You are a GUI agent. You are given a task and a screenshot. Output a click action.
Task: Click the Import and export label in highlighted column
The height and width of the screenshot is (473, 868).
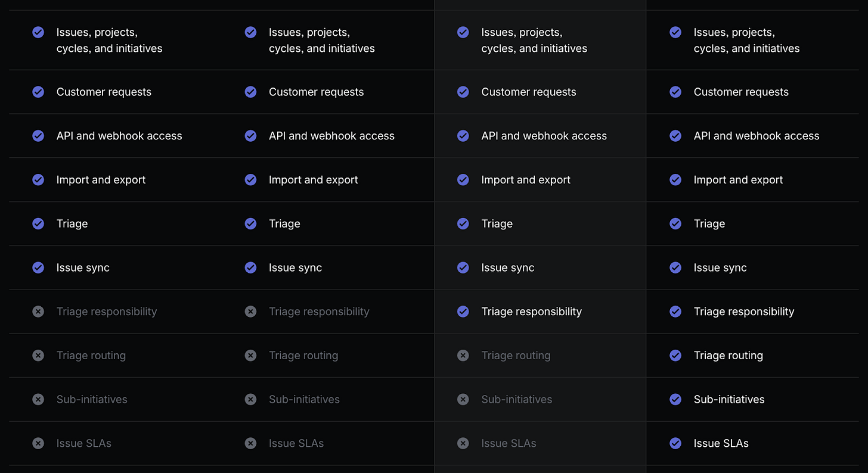(x=525, y=180)
